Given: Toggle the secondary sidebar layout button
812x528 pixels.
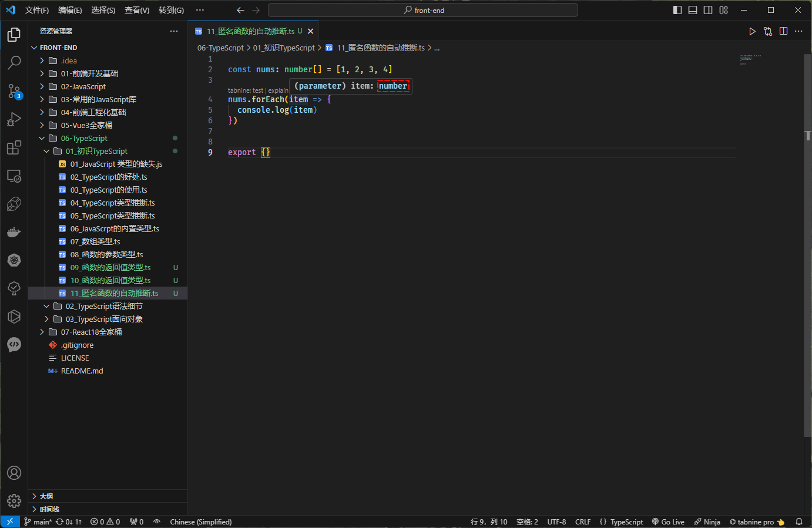Looking at the screenshot, I should pyautogui.click(x=708, y=10).
